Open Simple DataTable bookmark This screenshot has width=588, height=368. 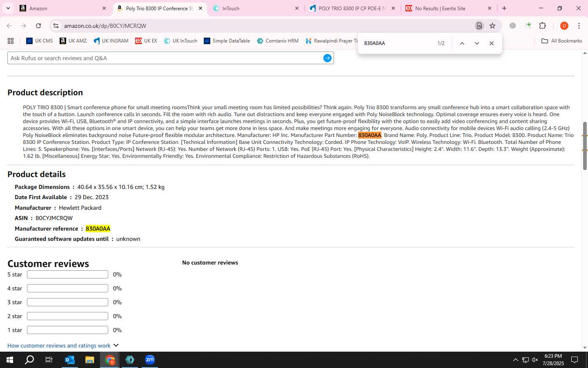coord(227,41)
